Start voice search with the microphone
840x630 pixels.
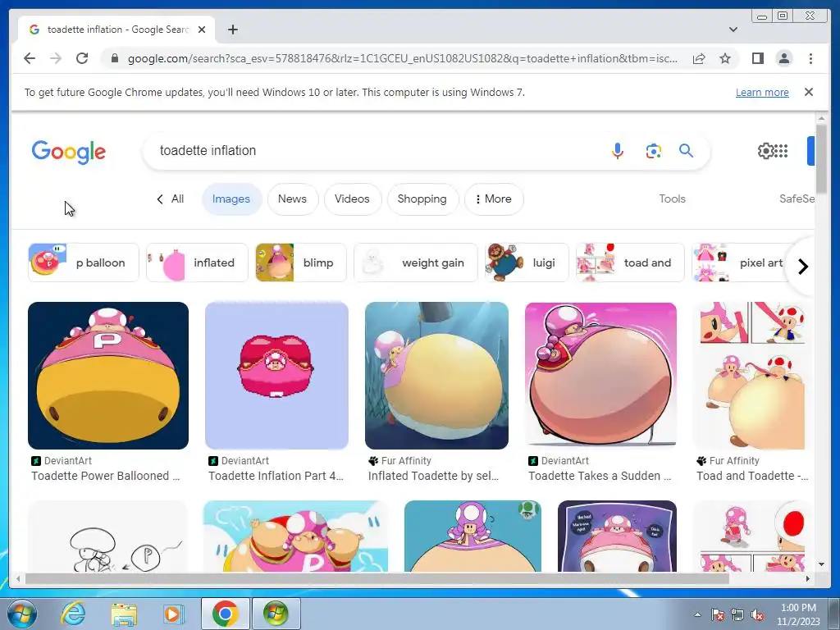point(617,151)
